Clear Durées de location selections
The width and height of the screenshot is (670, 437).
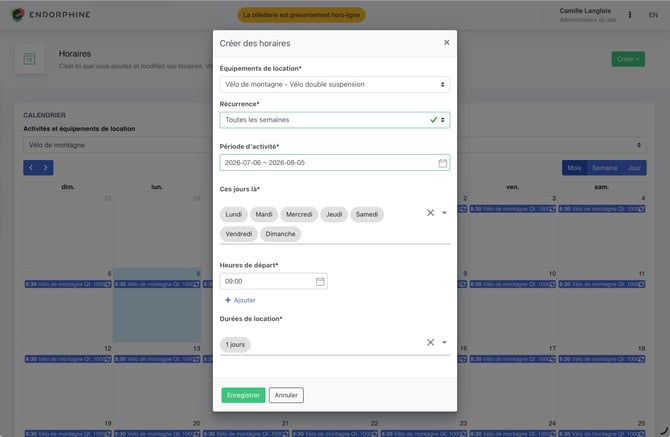[430, 342]
